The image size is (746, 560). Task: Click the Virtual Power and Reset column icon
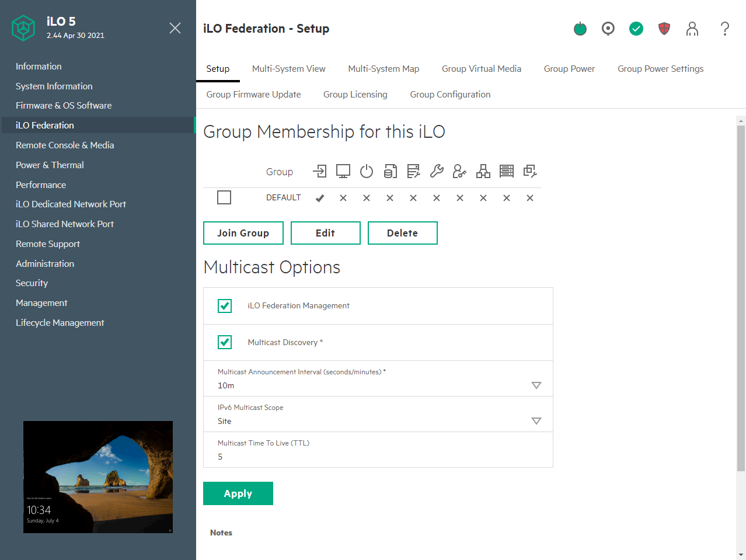tap(367, 171)
